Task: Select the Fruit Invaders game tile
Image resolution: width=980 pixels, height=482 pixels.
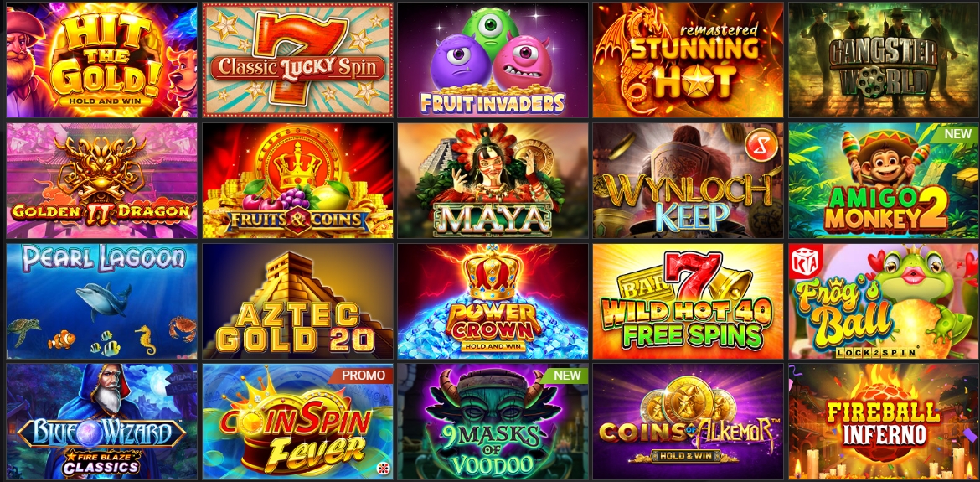Action: pyautogui.click(x=493, y=60)
